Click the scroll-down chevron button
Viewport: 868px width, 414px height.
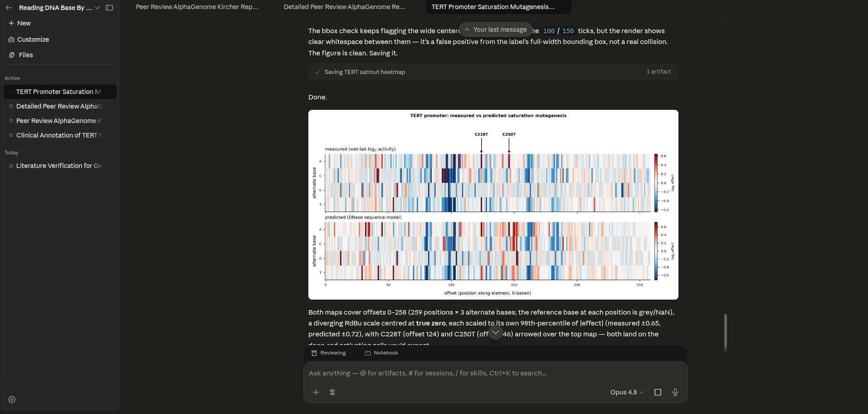(x=496, y=332)
